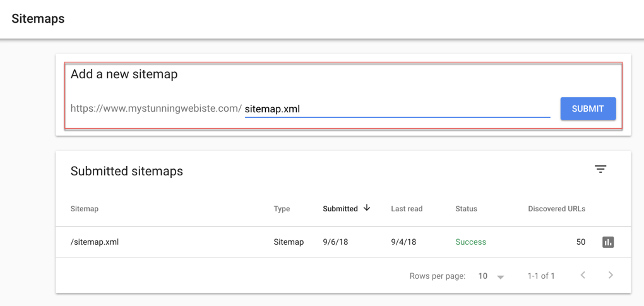Sort by the Status column header
Image resolution: width=644 pixels, height=306 pixels.
(466, 209)
